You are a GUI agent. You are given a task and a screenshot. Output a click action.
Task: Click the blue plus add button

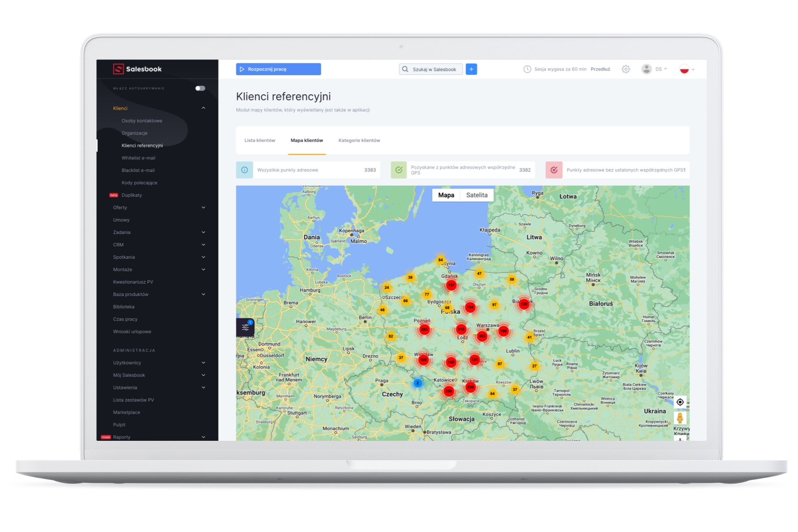pos(471,69)
